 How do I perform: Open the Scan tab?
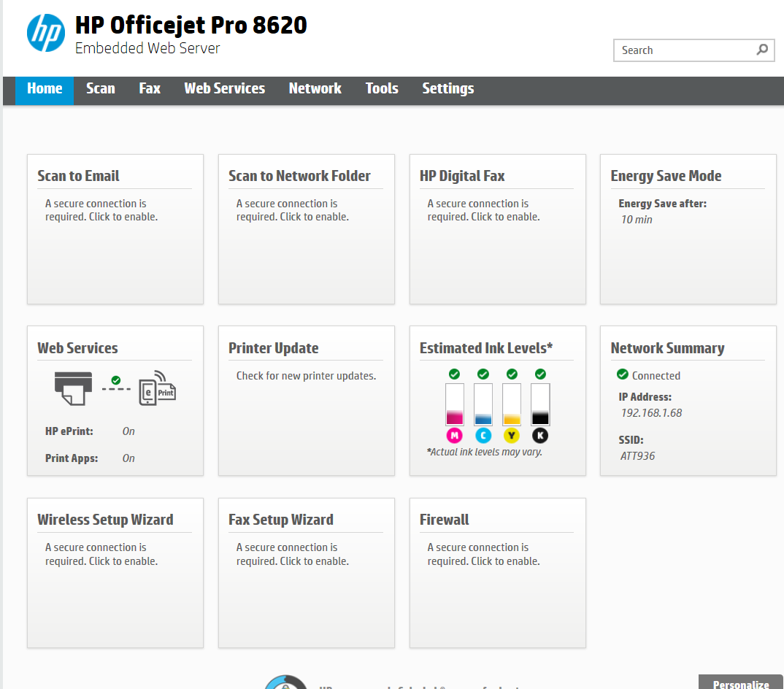click(100, 88)
